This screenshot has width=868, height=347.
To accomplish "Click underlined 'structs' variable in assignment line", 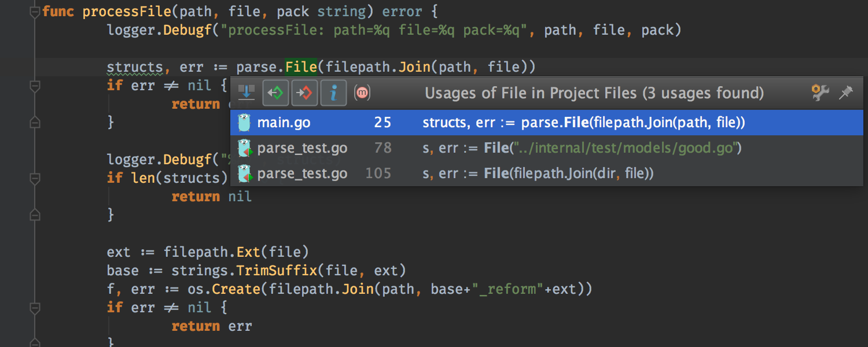I will pos(135,67).
